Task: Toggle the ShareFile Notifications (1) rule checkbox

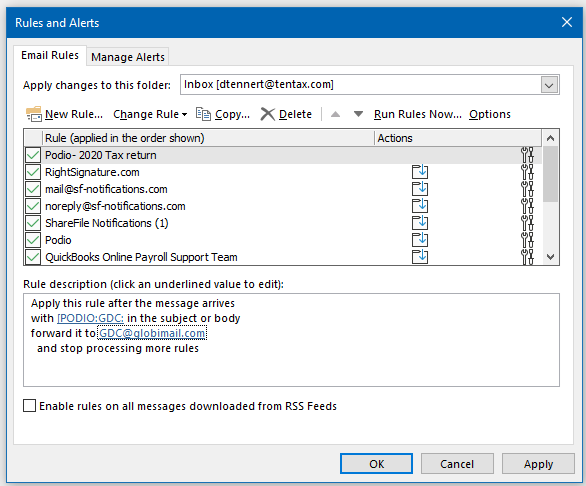Action: [33, 223]
